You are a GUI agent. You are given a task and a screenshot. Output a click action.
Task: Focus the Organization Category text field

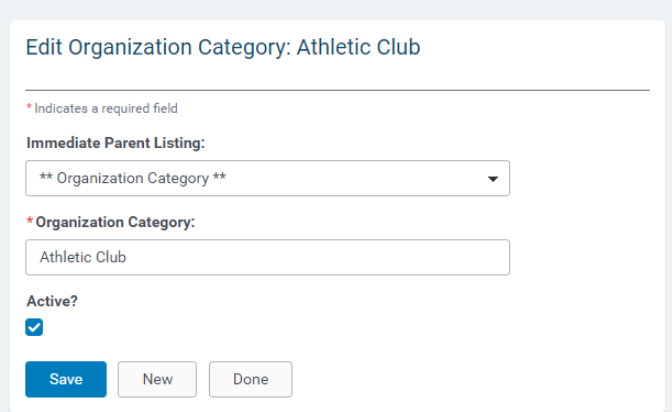(x=267, y=257)
